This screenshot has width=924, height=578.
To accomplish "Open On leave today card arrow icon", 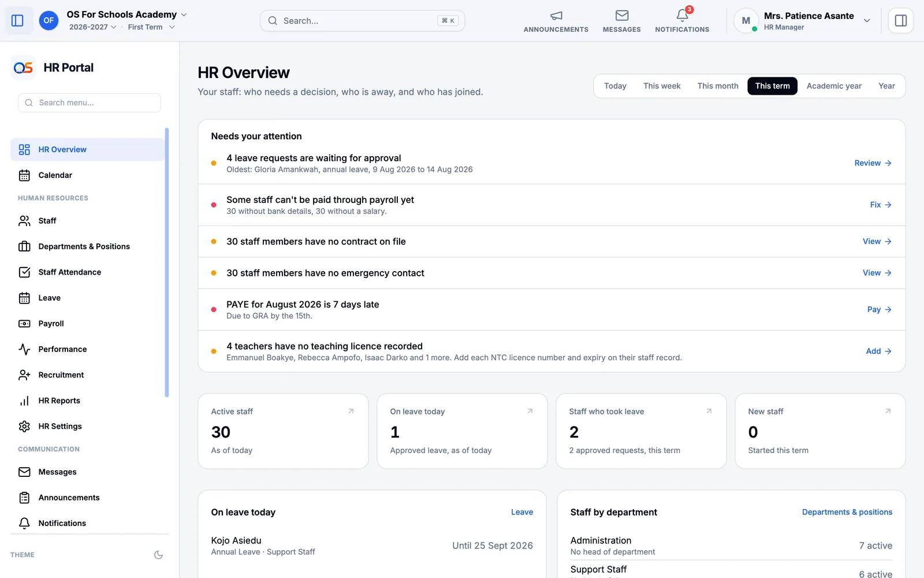I will 530,411.
